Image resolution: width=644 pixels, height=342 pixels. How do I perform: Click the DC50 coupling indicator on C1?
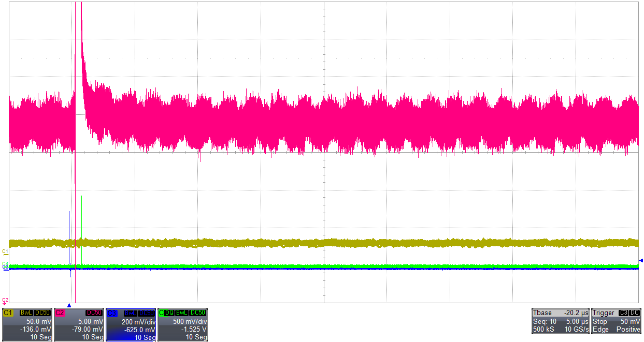(x=42, y=313)
